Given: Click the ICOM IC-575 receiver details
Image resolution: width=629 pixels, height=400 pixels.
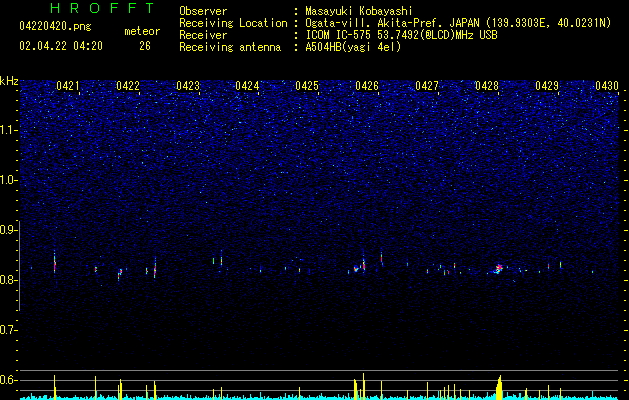Looking at the screenshot, I should pyautogui.click(x=401, y=35).
